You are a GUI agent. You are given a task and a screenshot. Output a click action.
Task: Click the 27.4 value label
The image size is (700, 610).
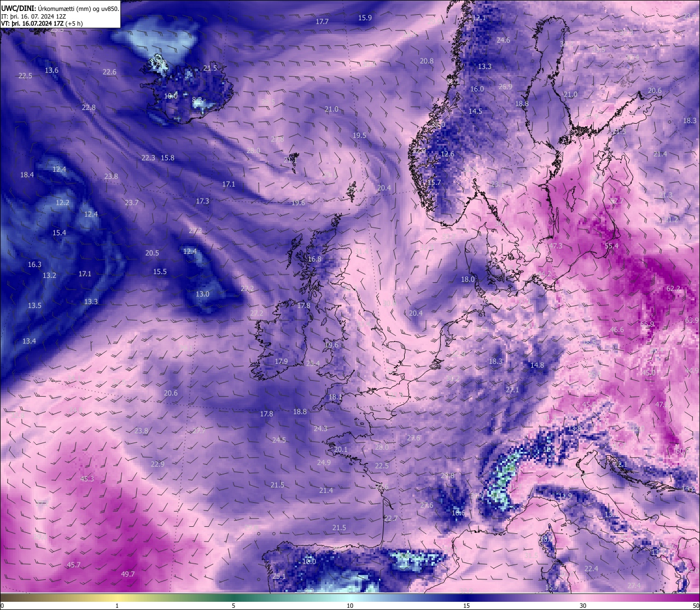tap(634, 586)
